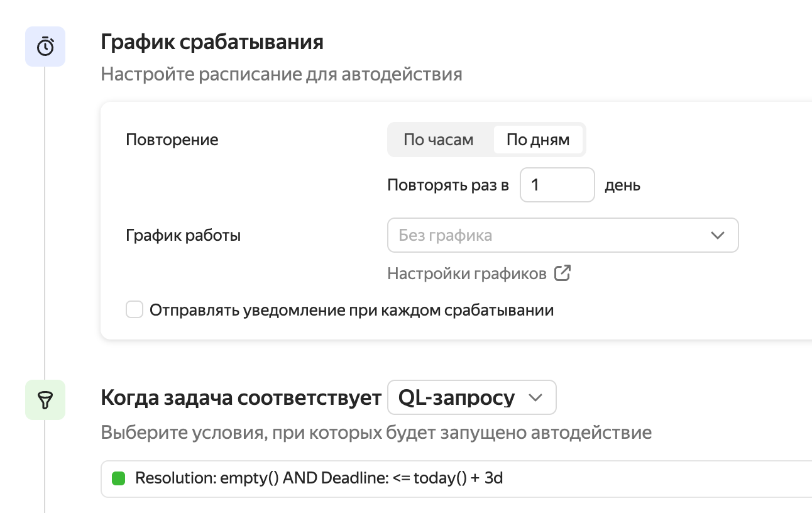Click the chevron arrow in График работы select
This screenshot has width=812, height=513.
(x=717, y=236)
